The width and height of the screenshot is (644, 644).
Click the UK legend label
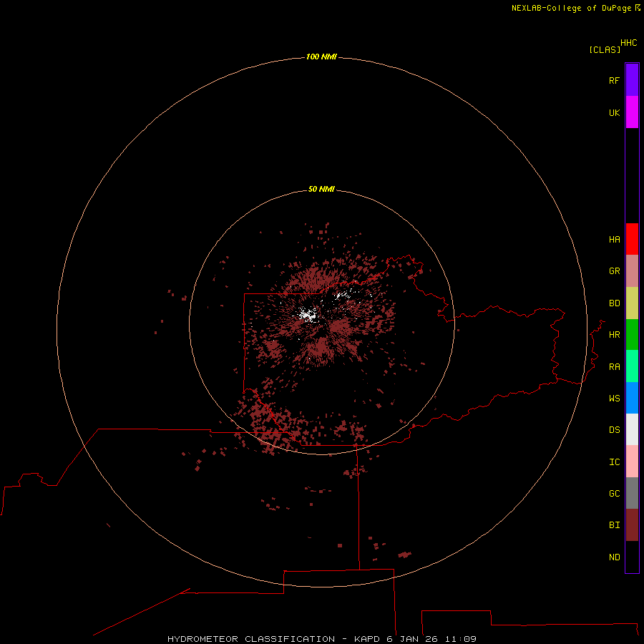[x=615, y=112]
